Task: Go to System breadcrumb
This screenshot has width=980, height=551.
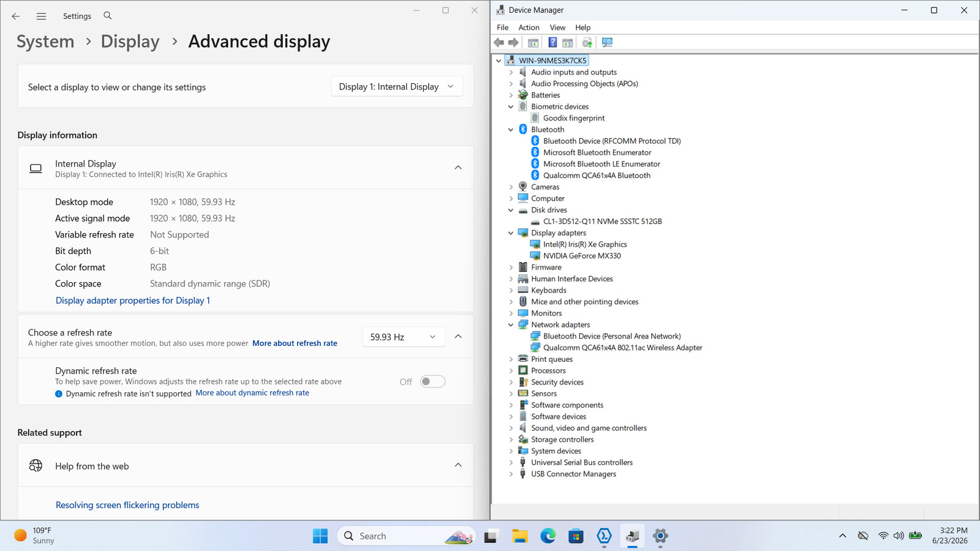Action: pyautogui.click(x=45, y=42)
